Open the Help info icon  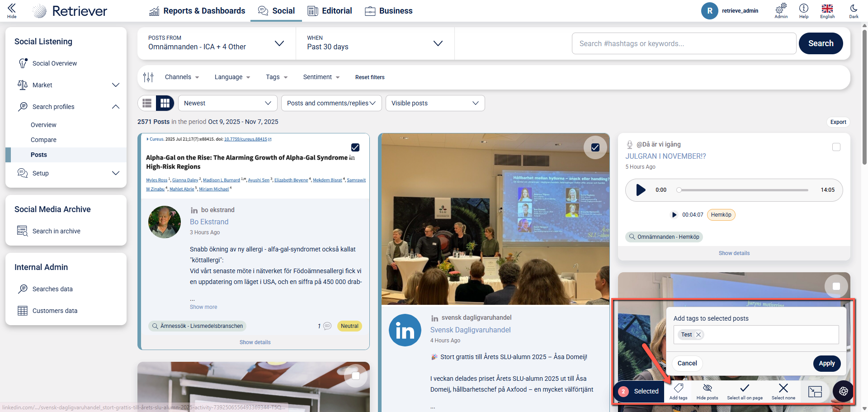pos(804,10)
